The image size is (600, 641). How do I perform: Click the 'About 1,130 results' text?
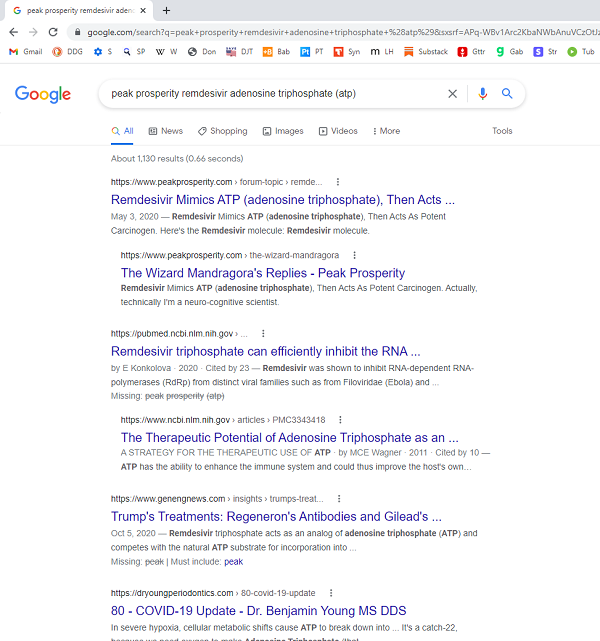177,159
